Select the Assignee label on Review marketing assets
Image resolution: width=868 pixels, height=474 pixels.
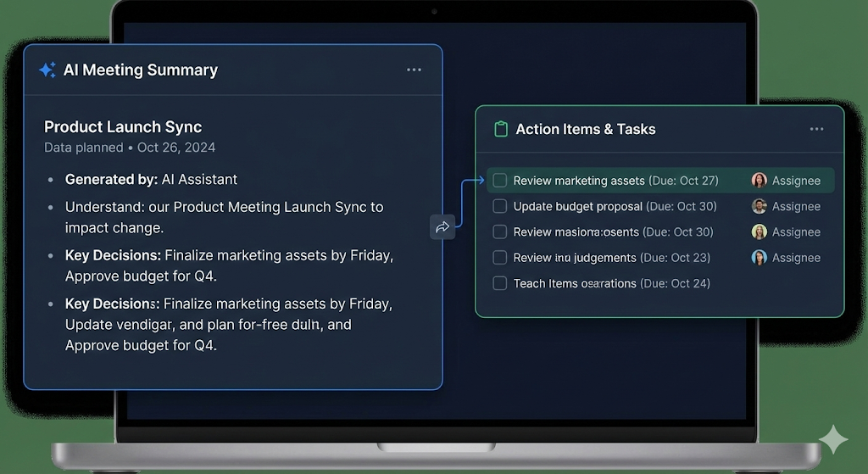click(x=796, y=181)
